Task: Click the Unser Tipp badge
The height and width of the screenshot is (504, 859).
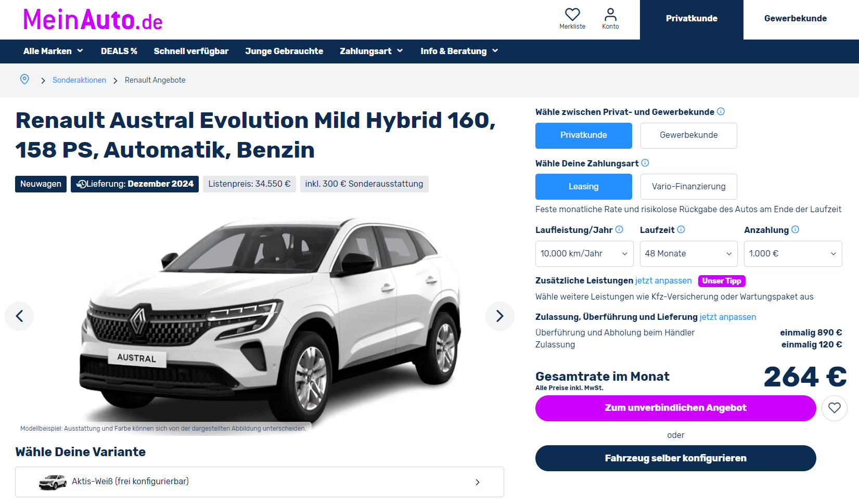Action: 722,281
